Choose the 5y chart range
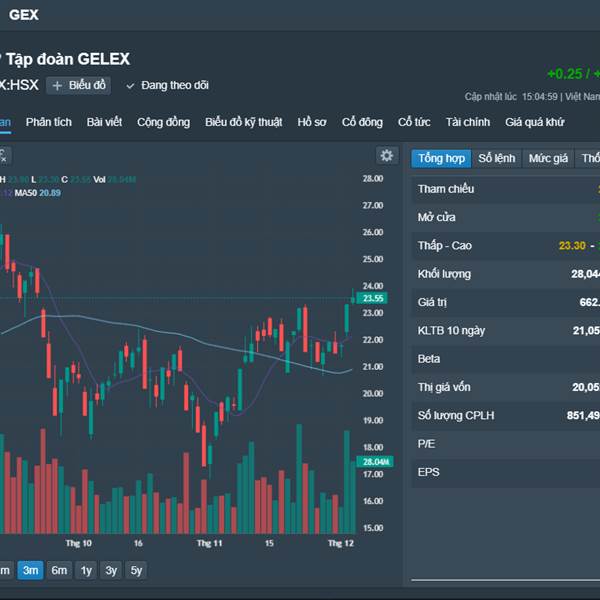 coord(136,570)
